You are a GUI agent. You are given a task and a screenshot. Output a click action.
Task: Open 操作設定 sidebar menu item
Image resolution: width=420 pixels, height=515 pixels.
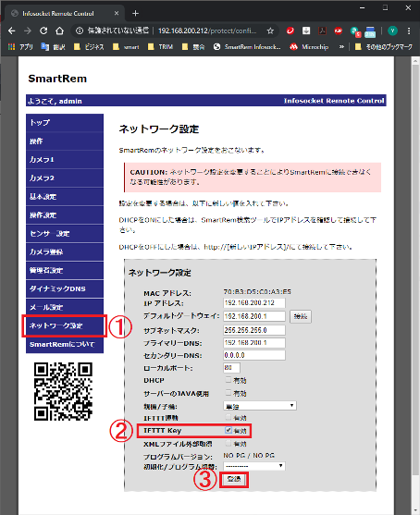click(x=65, y=215)
